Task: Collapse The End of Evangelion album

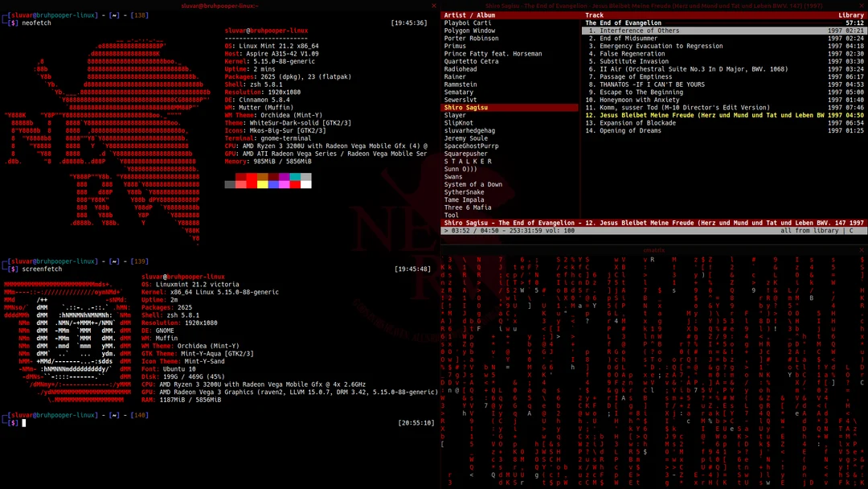Action: click(x=625, y=23)
